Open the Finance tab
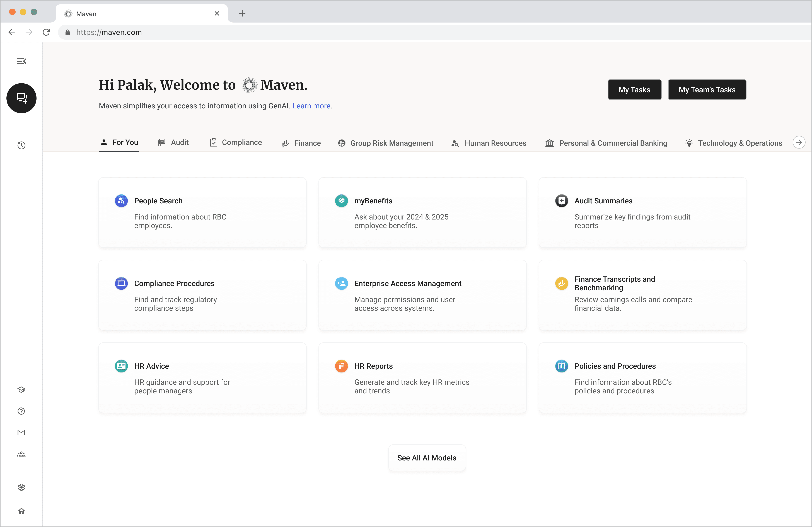 coord(302,143)
